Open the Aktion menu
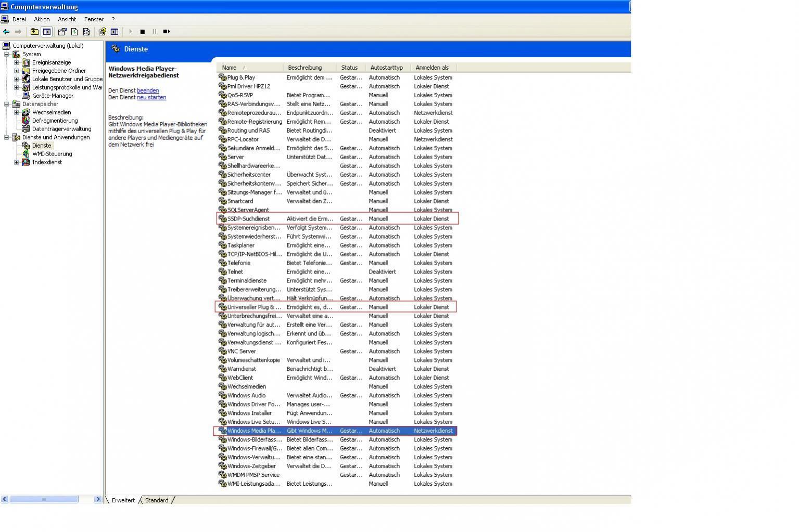This screenshot has height=532, width=799. pos(42,19)
